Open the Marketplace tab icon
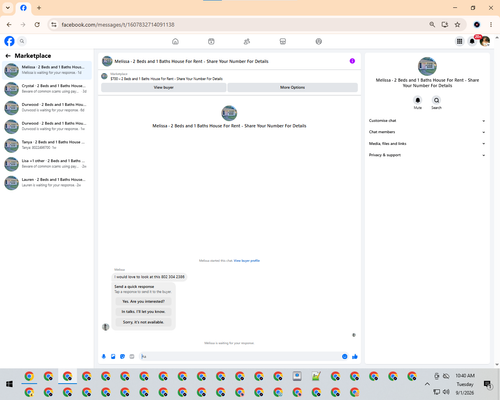Screen dimensions: 500x400 (283, 41)
